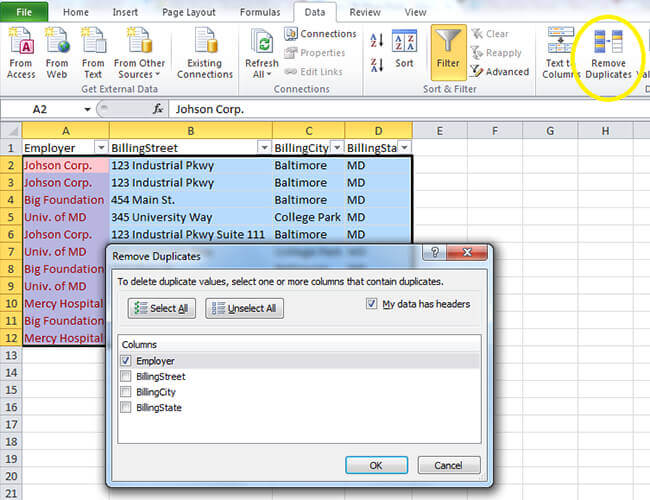The width and height of the screenshot is (650, 500).
Task: Switch to the Home tab
Action: pyautogui.click(x=76, y=12)
